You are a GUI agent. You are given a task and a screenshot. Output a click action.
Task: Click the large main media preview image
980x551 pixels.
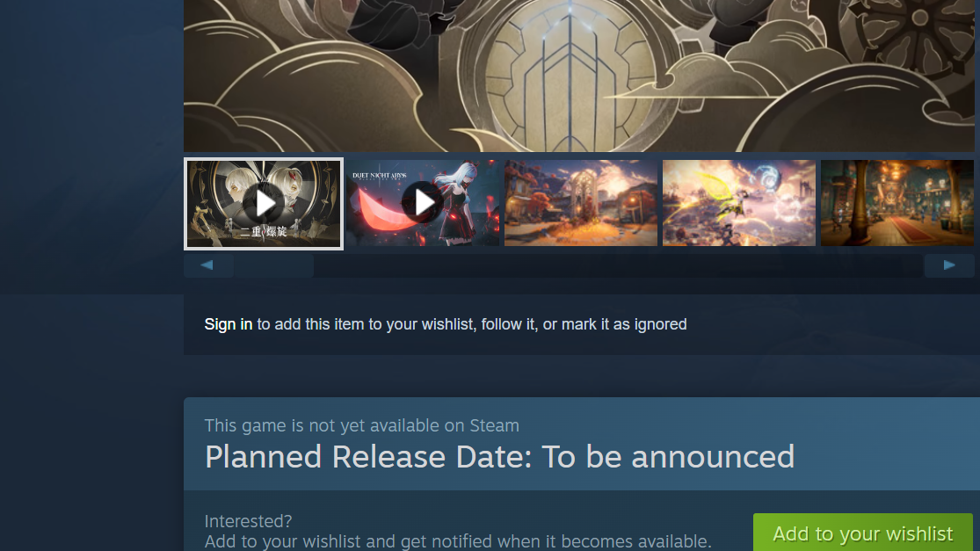[x=578, y=76]
